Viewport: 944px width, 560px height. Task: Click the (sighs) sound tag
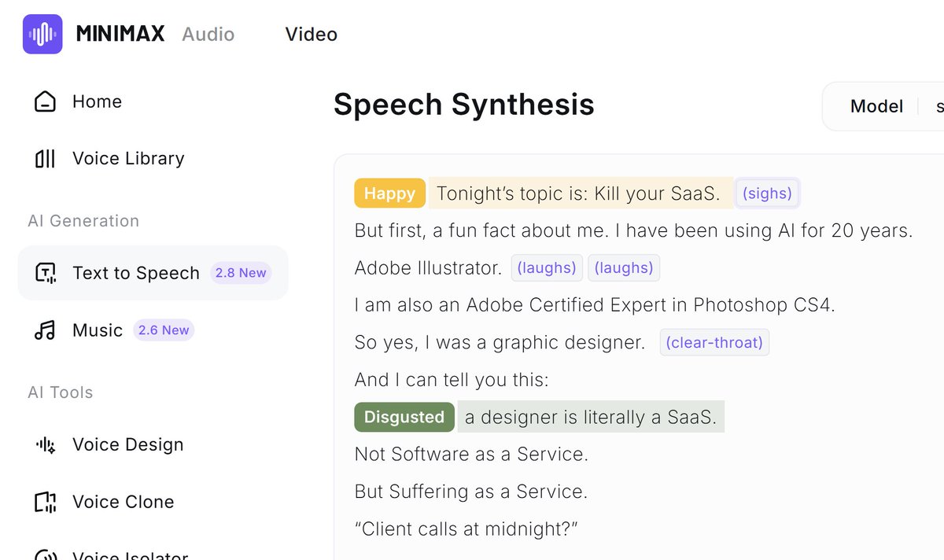(x=767, y=193)
